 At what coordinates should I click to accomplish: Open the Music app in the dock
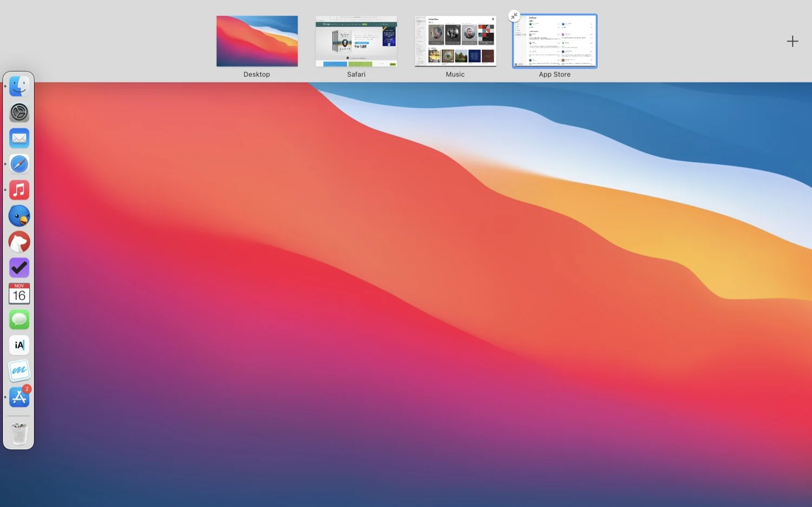[x=19, y=190]
